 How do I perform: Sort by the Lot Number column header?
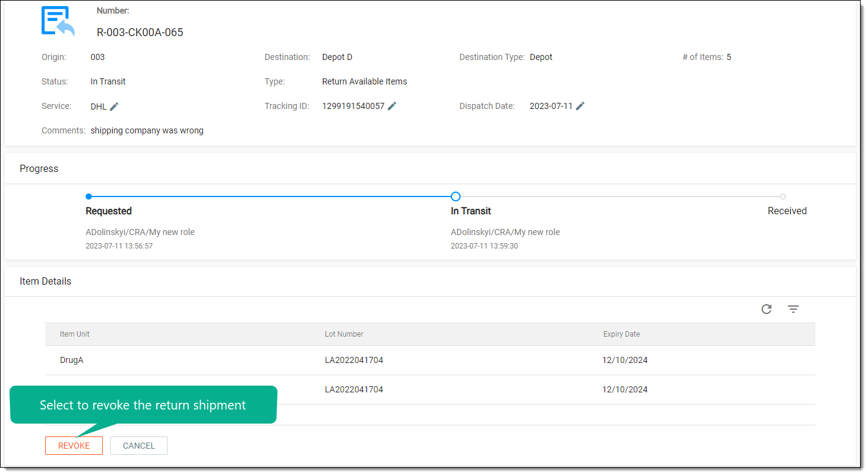(344, 334)
